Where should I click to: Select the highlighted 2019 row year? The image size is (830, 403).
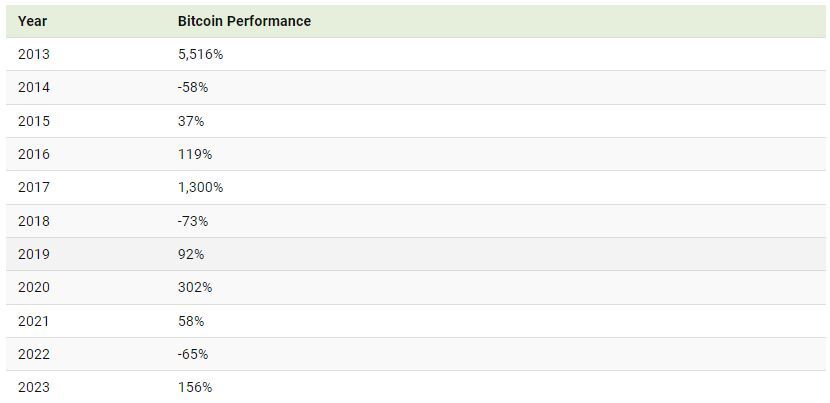tap(33, 254)
